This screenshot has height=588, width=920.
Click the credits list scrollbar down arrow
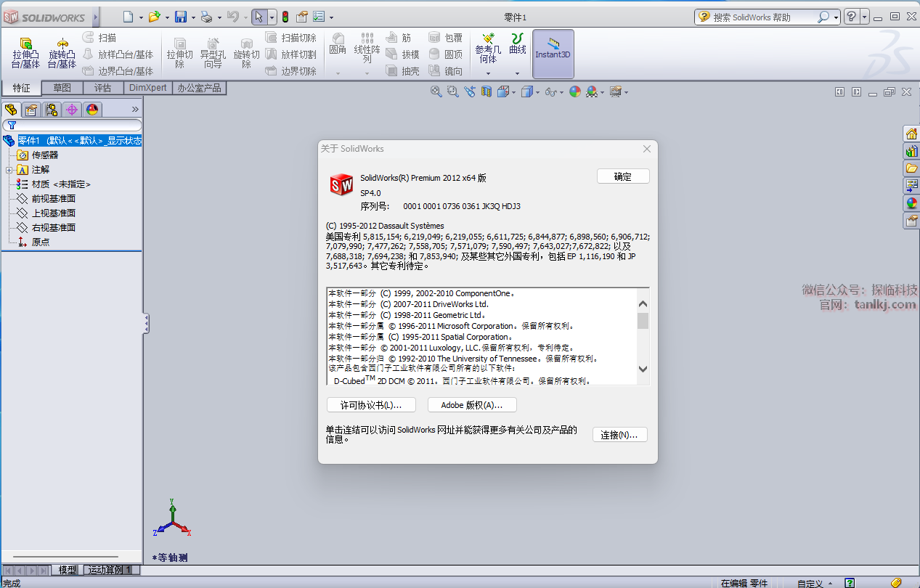tap(643, 369)
